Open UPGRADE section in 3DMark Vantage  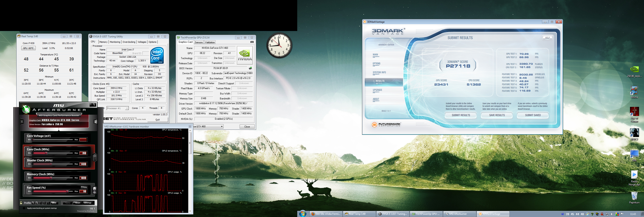(x=377, y=90)
